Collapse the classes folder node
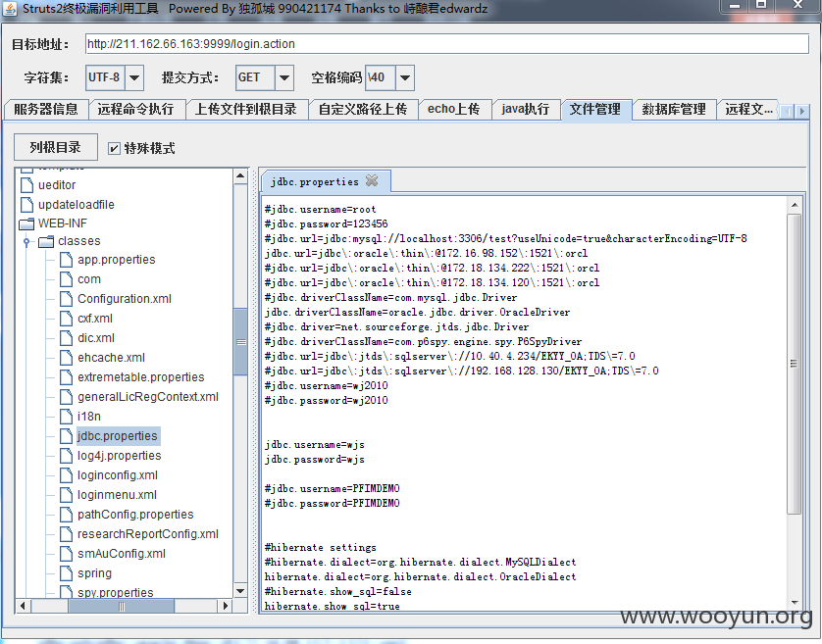Image resolution: width=822 pixels, height=644 pixels. 26,241
